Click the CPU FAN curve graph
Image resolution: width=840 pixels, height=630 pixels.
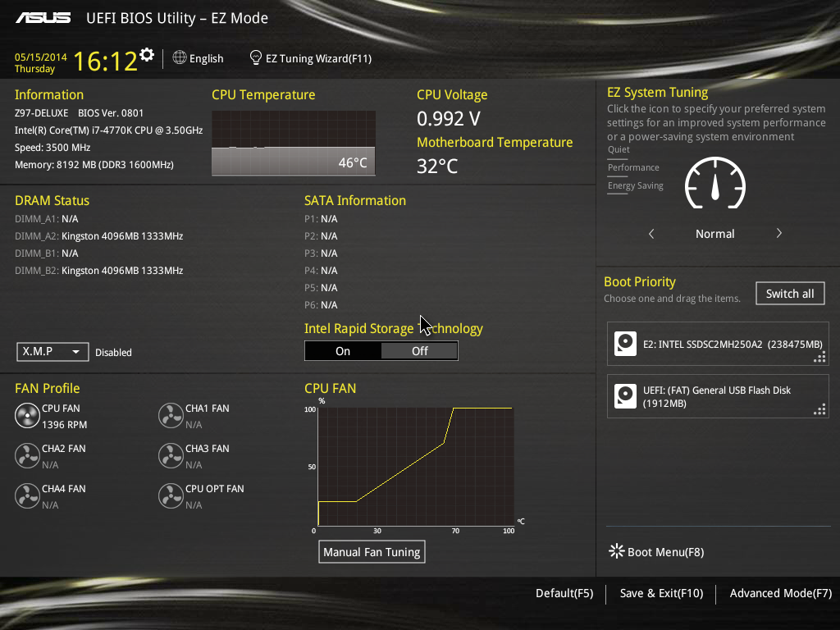[416, 467]
